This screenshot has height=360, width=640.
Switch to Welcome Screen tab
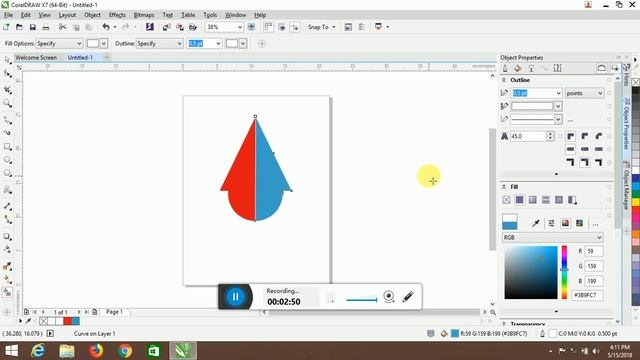click(x=36, y=58)
